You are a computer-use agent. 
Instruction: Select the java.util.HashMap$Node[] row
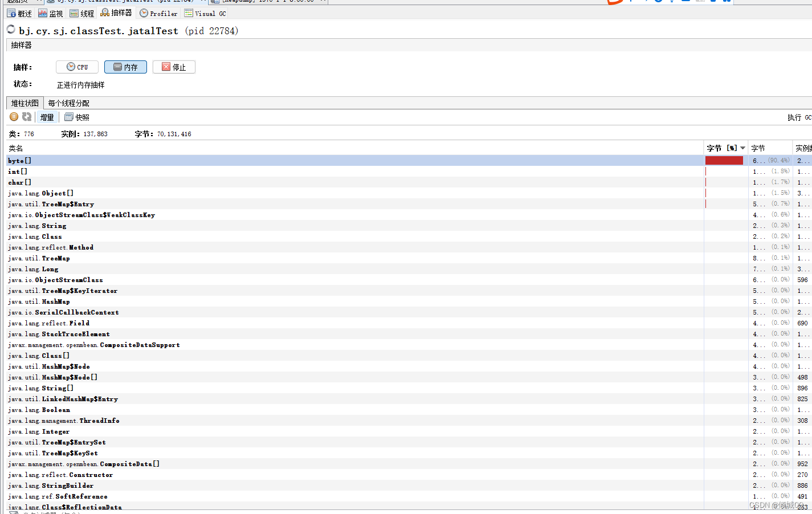pos(409,377)
